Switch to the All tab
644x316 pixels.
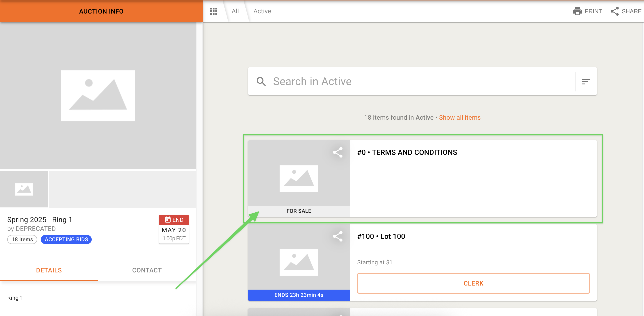click(x=235, y=11)
